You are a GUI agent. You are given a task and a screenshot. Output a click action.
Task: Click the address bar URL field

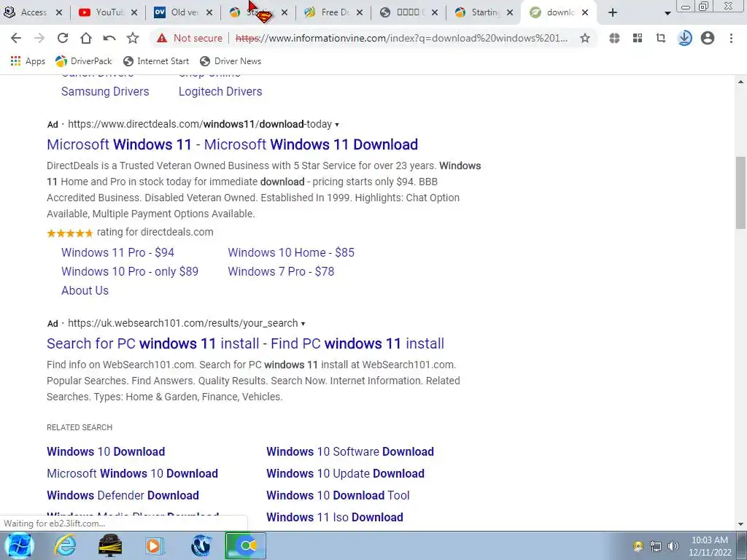point(402,38)
